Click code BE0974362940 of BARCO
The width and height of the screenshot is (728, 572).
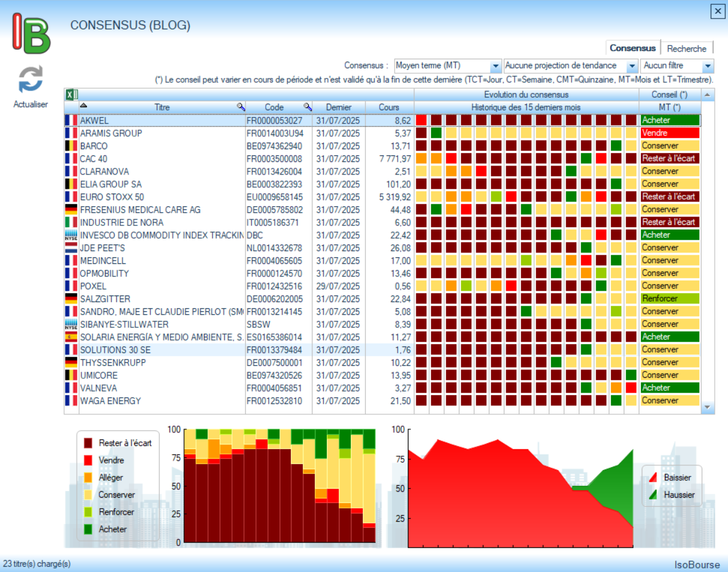tap(275, 146)
